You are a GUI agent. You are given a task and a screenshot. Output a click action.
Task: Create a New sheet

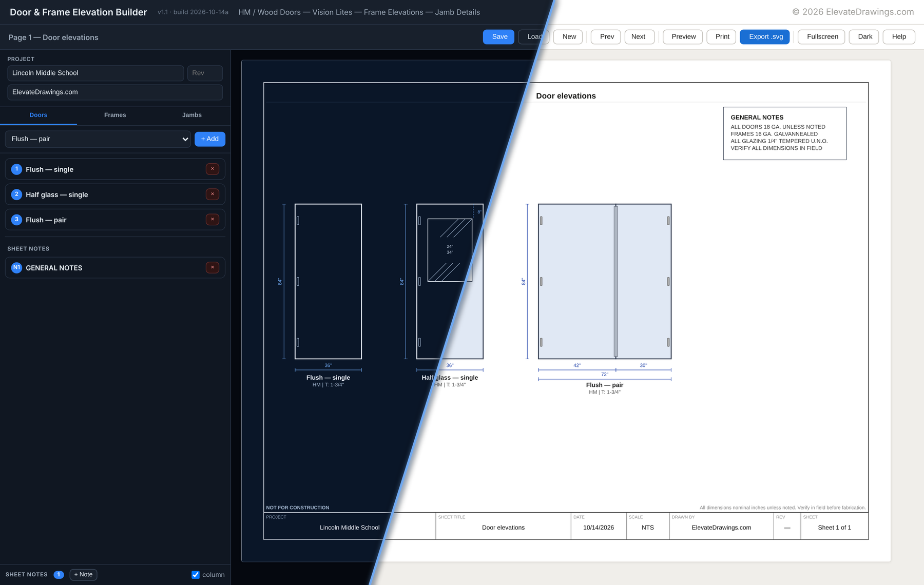(569, 37)
